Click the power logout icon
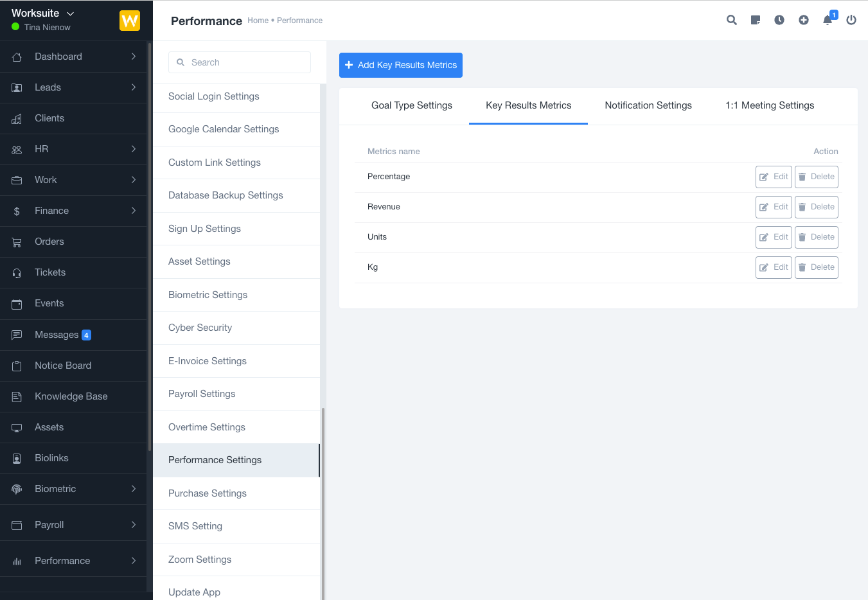868x600 pixels. pos(851,20)
